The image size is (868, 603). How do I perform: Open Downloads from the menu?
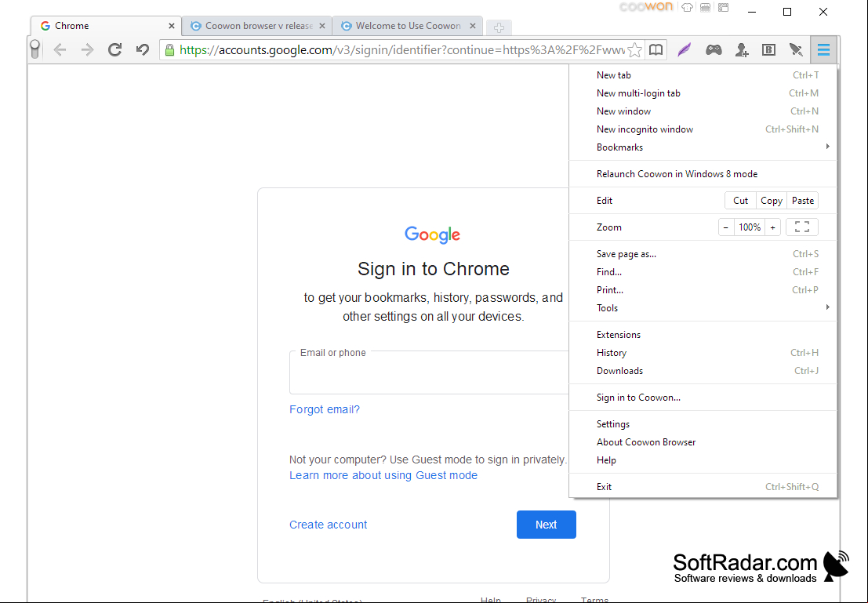pos(703,370)
